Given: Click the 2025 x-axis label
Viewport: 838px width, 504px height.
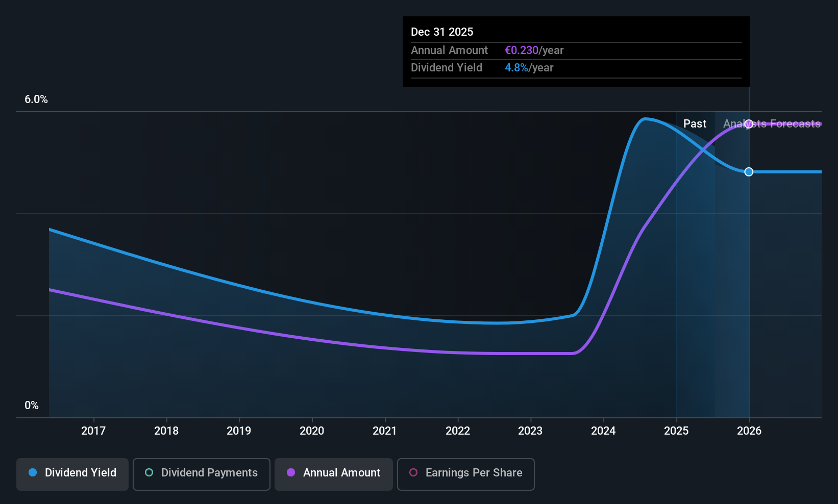Looking at the screenshot, I should (676, 431).
